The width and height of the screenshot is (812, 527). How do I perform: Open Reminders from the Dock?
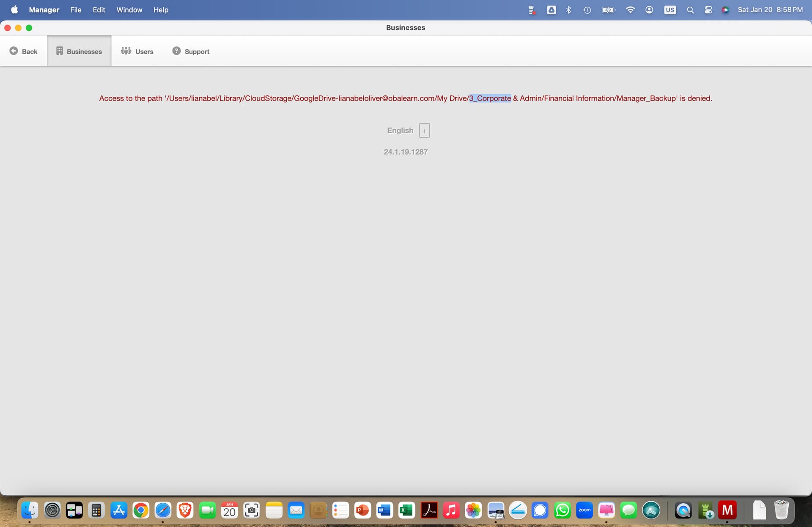[340, 510]
